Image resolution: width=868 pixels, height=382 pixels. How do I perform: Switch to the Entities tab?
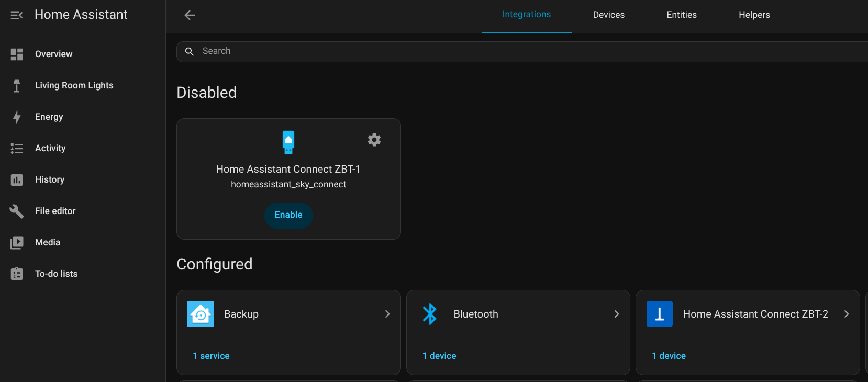pyautogui.click(x=682, y=15)
